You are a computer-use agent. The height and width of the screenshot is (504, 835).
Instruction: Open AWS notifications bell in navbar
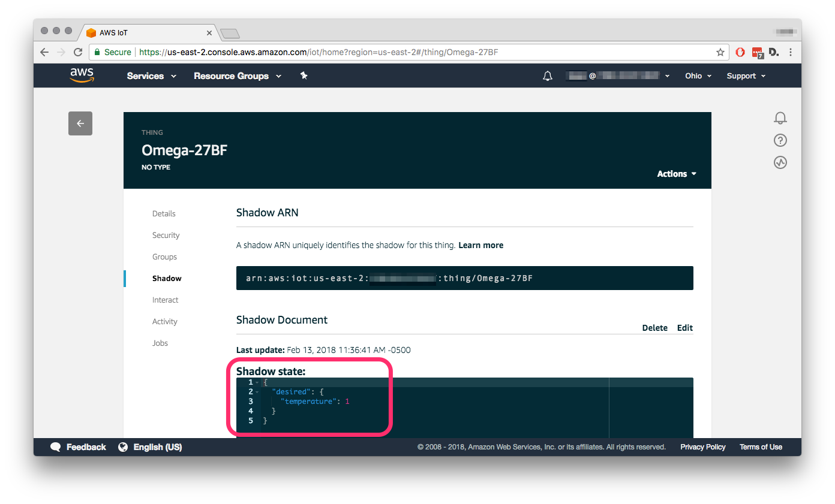pos(548,76)
